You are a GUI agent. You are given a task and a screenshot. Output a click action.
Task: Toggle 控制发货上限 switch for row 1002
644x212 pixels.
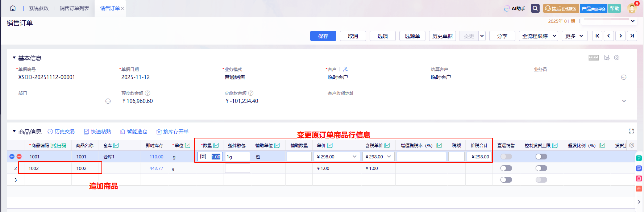[x=541, y=168]
